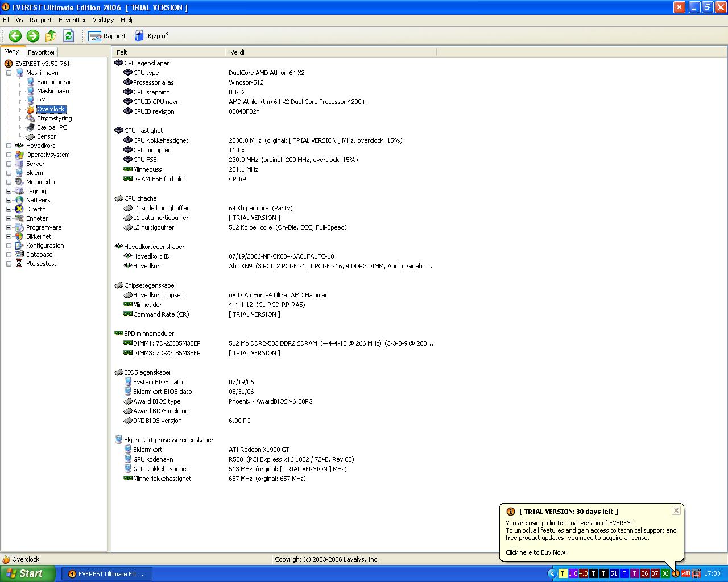Click the CPU hastighet section icon
This screenshot has height=582, width=728.
[x=119, y=131]
